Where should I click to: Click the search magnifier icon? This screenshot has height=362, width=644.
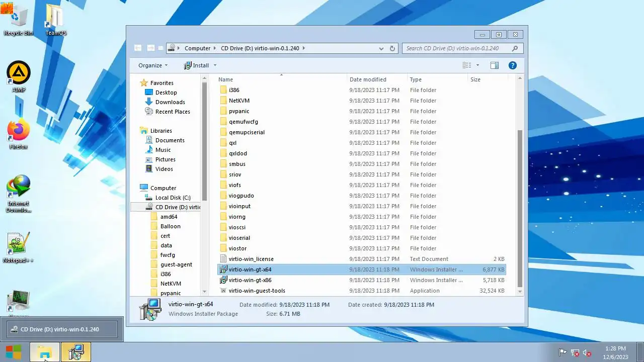click(x=515, y=48)
